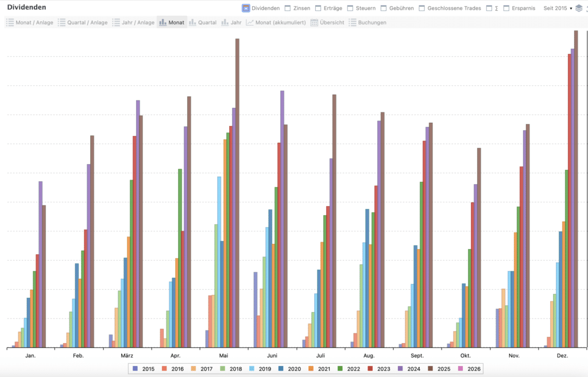The width and height of the screenshot is (588, 377).
Task: Select the active Monat chart tab
Action: coord(172,22)
